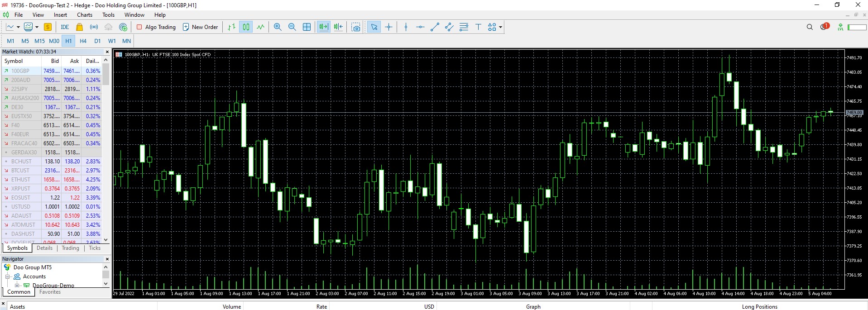This screenshot has height=310, width=868.
Task: Switch chart to bar chart view
Action: 231,27
